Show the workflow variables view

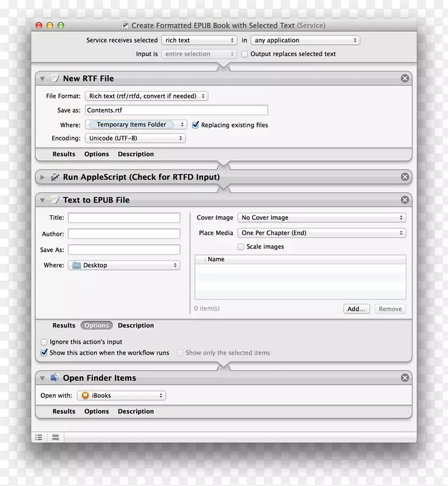tap(55, 437)
